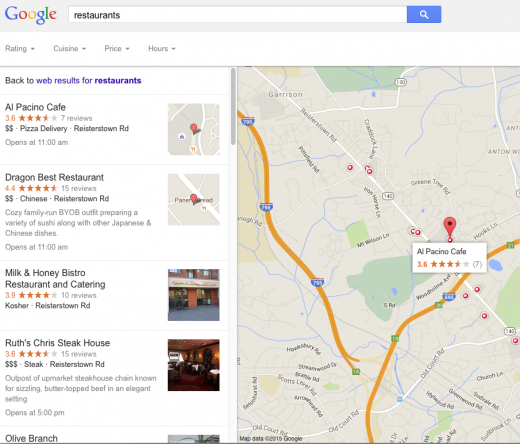Click the small red restaurant dot near Craddock Lane
This screenshot has width=520, height=444.
click(x=368, y=170)
